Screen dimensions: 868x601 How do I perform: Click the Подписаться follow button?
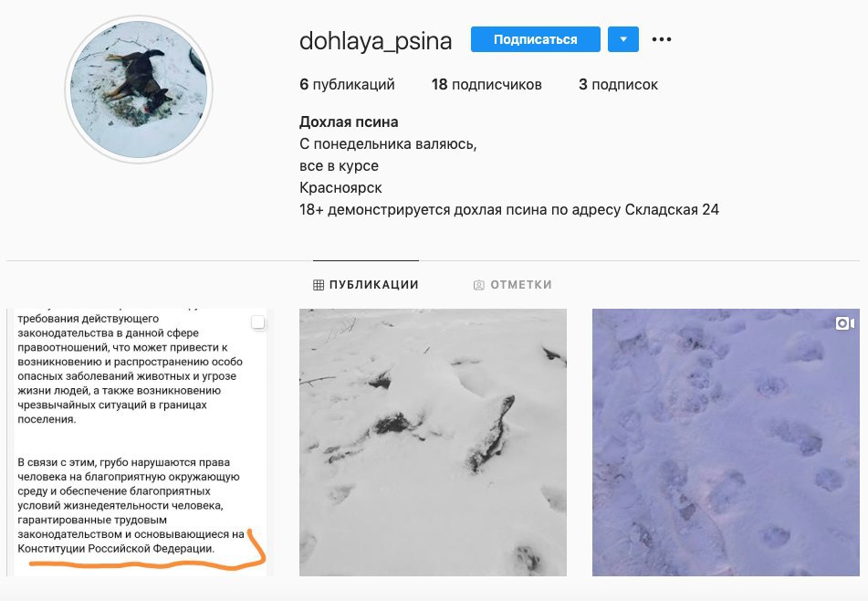[535, 39]
